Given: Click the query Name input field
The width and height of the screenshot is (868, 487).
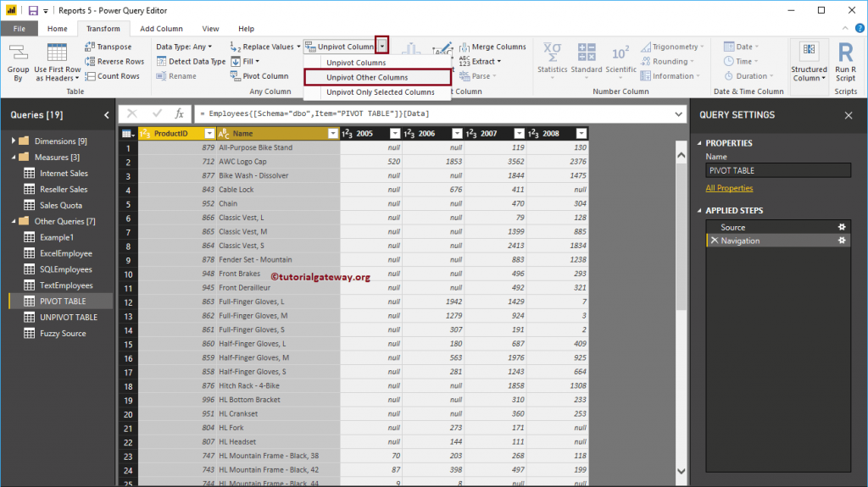Looking at the screenshot, I should 778,170.
